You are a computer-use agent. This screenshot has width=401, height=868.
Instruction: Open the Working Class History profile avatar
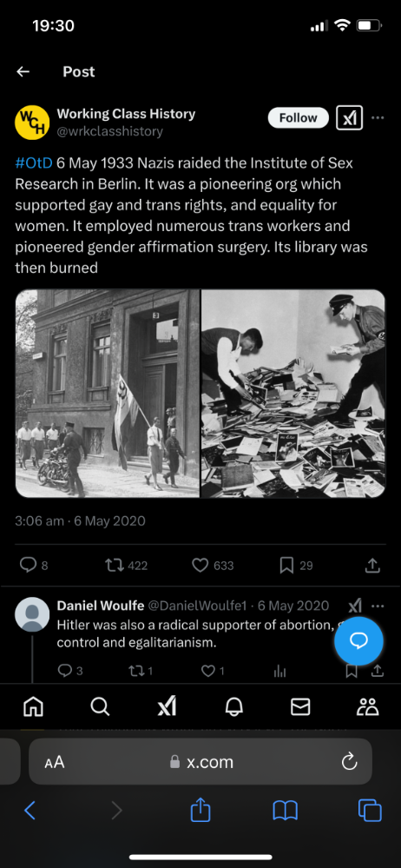pos(32,122)
